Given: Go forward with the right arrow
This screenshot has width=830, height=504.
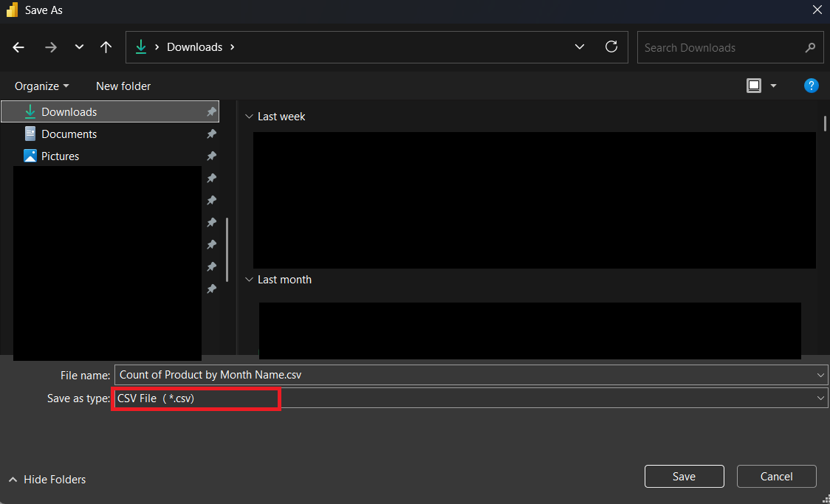Looking at the screenshot, I should click(51, 48).
